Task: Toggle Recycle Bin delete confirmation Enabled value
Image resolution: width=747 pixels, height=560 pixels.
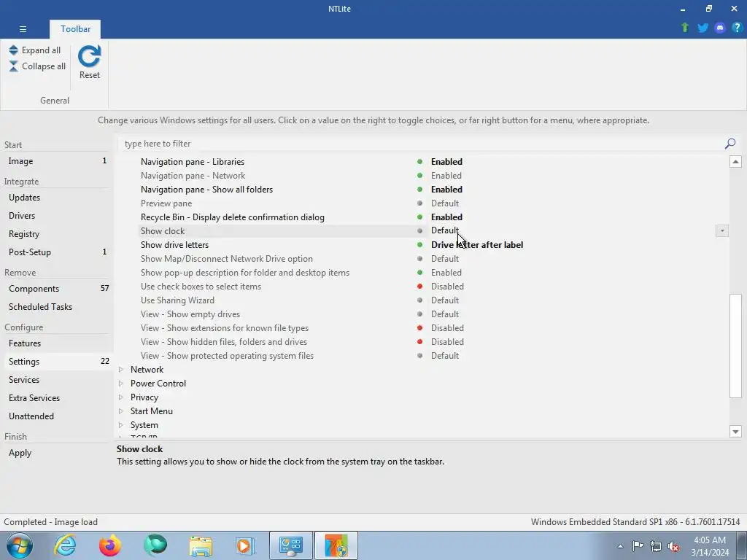Action: (446, 217)
